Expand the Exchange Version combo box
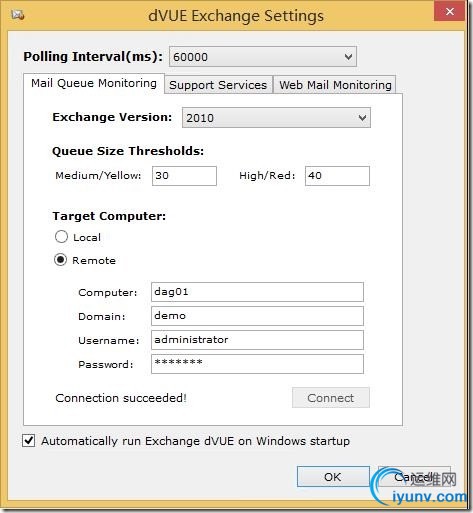Screen dimensions: 473x513 pyautogui.click(x=276, y=117)
